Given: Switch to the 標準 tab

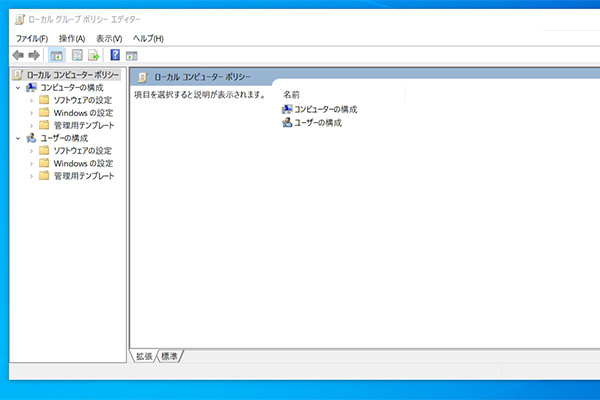Looking at the screenshot, I should click(x=169, y=356).
